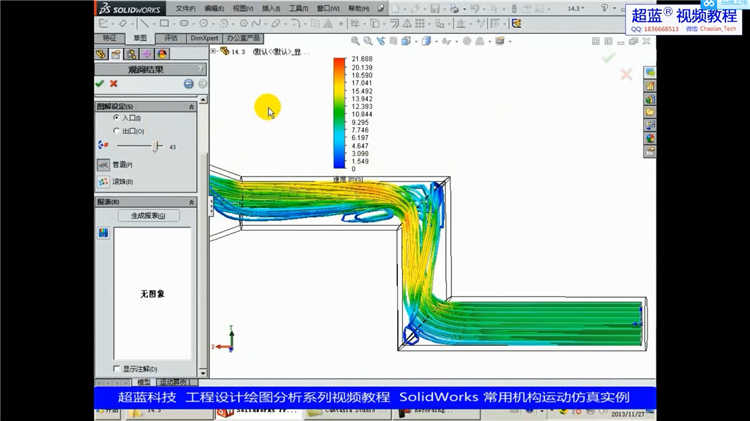Open the View Orientation dropdown arrow
Viewport: 750px width, 421px height.
pos(416,42)
